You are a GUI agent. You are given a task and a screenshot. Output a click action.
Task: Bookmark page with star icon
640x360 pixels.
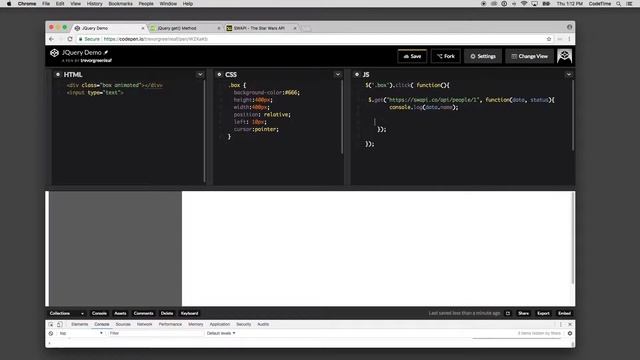(x=549, y=39)
